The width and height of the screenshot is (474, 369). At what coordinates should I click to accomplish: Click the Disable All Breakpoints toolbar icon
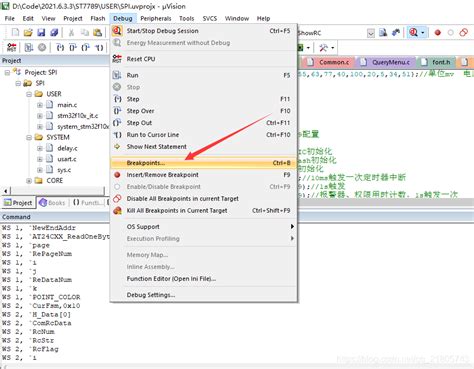coord(463,32)
